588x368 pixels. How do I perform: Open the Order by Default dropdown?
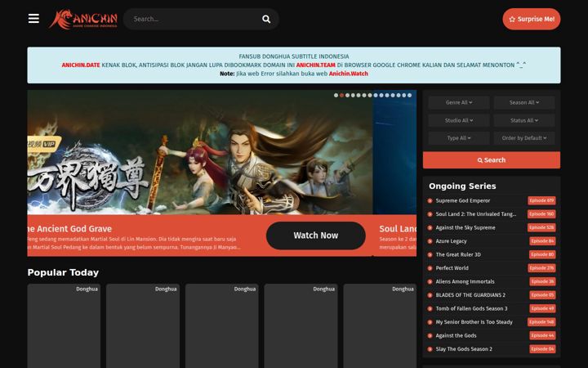524,138
